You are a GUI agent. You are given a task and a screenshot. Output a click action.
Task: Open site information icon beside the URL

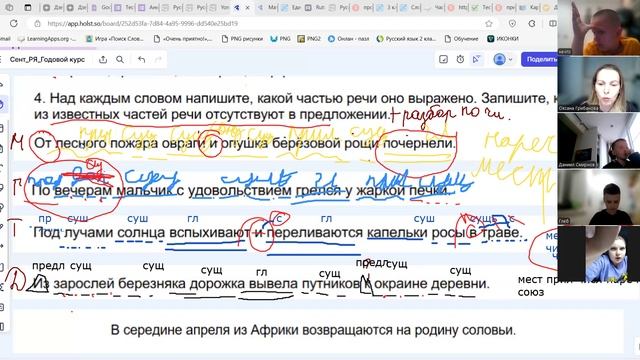[37, 23]
